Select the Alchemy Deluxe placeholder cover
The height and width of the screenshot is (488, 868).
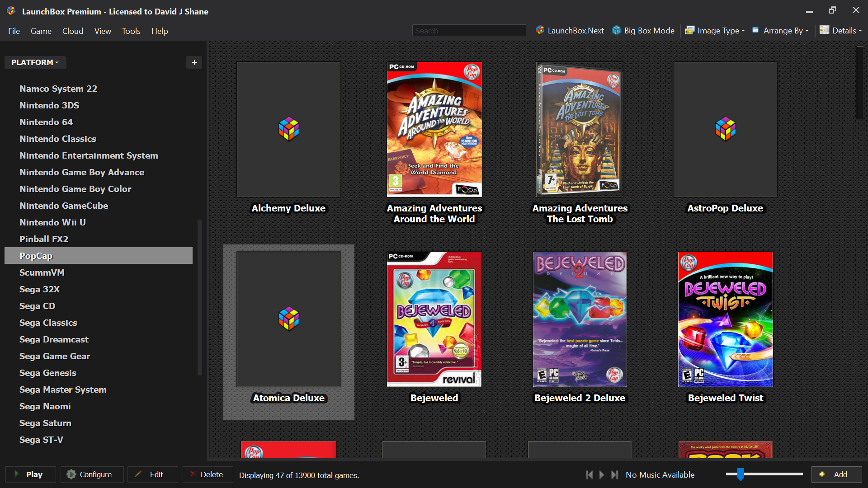(288, 130)
